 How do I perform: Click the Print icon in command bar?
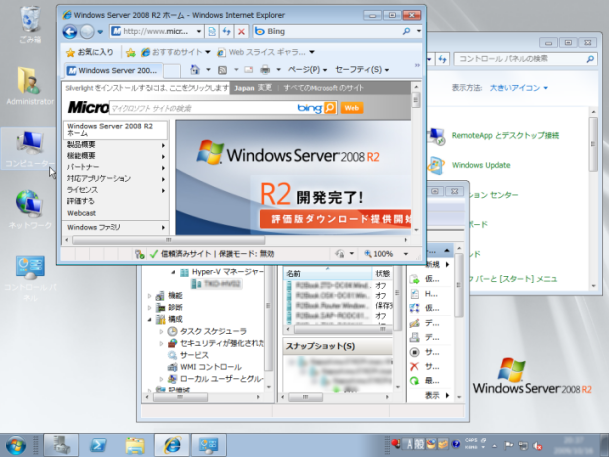point(265,70)
